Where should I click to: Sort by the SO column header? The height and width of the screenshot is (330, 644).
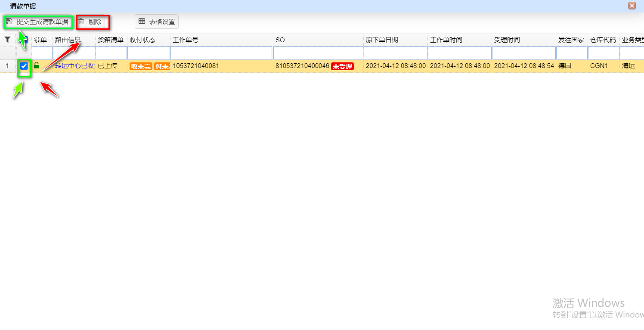tap(319, 40)
